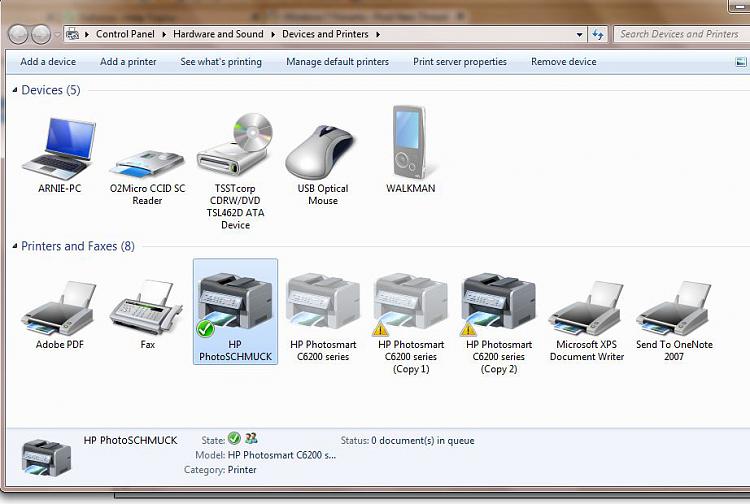Click the Forward navigation button

pos(41,34)
